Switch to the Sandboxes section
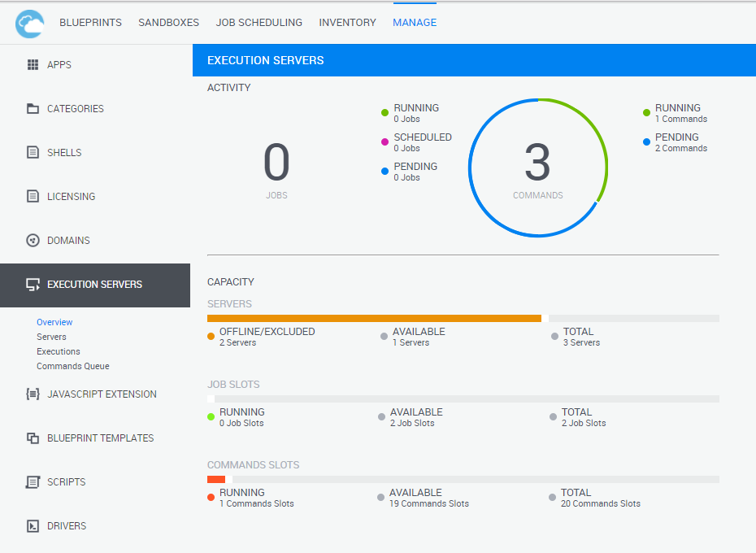 (168, 23)
